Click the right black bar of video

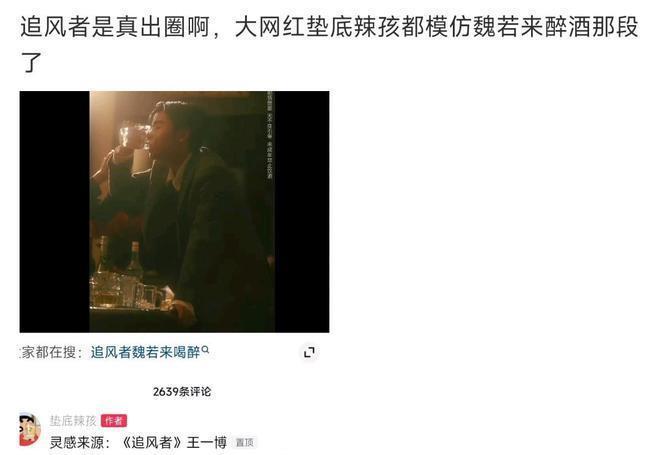pos(302,212)
